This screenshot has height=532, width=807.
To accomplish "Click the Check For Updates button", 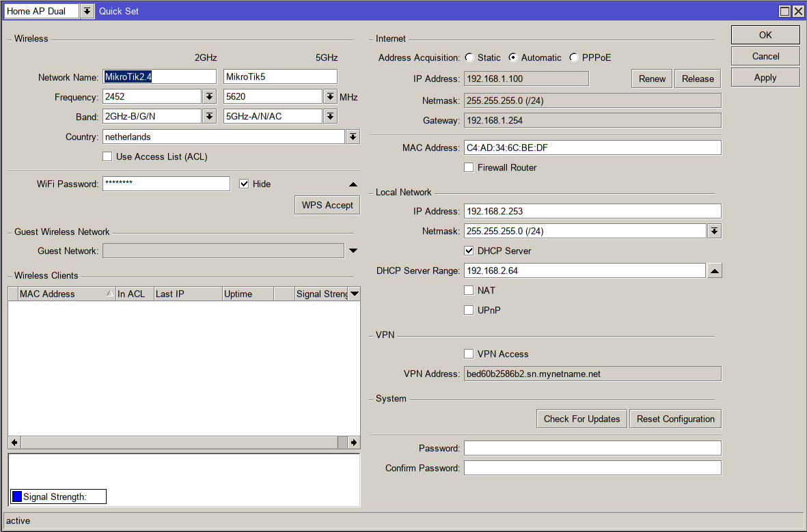I will click(582, 419).
